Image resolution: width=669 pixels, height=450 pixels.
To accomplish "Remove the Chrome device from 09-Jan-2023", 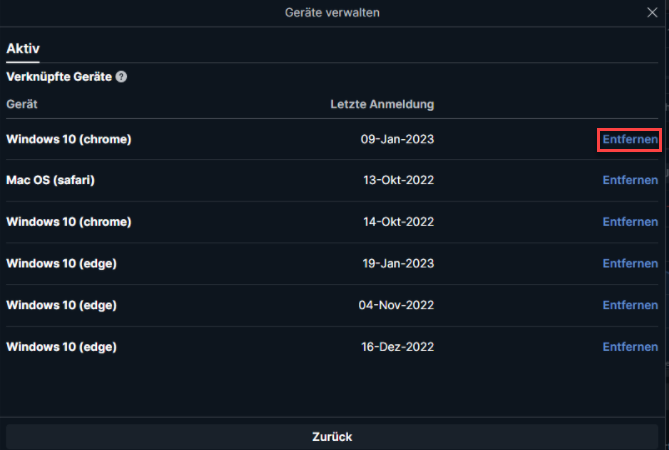I will point(630,139).
